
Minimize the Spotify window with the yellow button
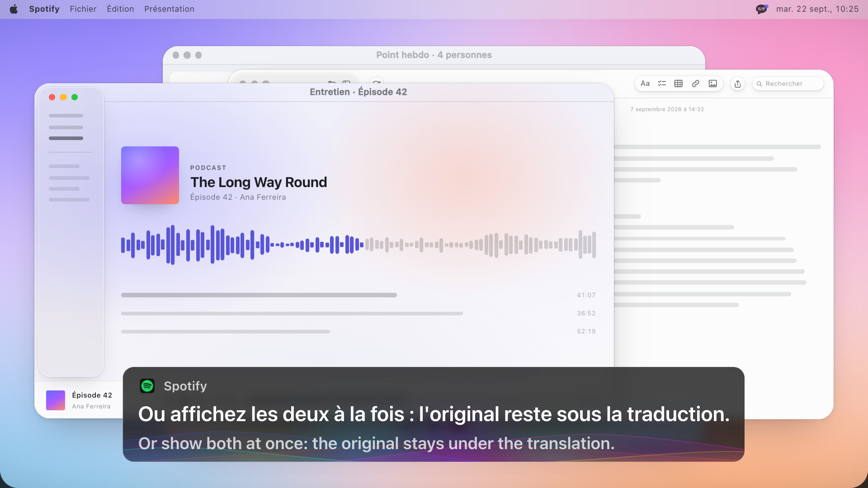point(63,97)
